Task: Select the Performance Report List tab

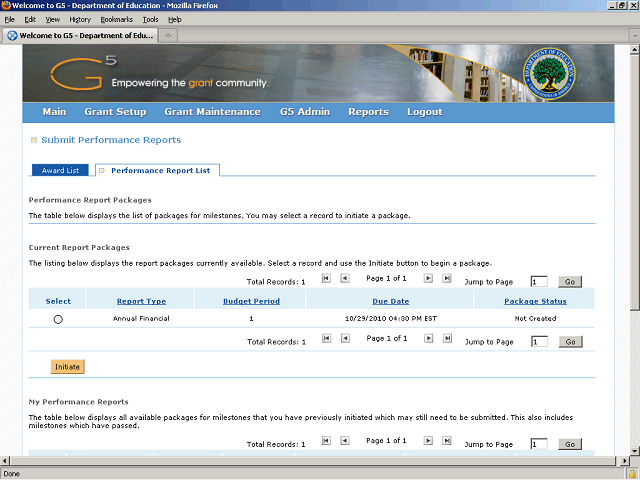Action: tap(157, 170)
